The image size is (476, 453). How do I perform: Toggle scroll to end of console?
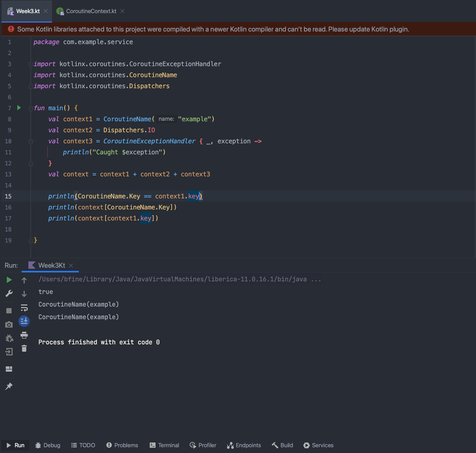click(x=24, y=321)
